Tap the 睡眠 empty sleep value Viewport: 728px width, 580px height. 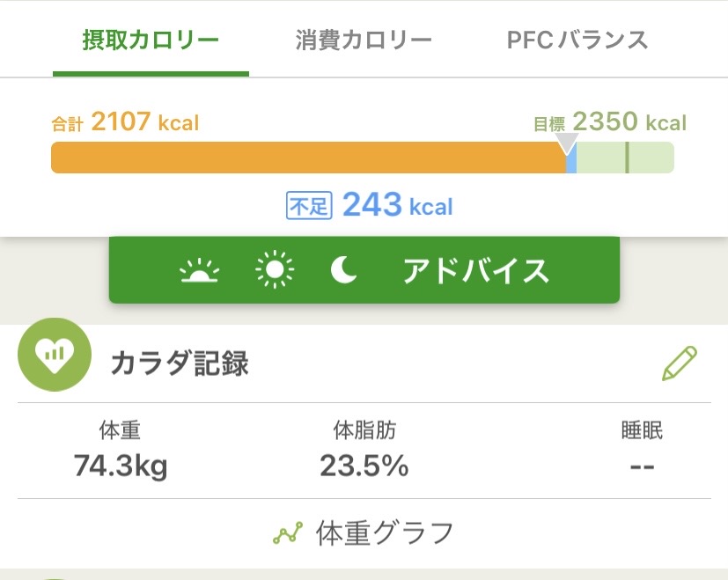(x=642, y=465)
